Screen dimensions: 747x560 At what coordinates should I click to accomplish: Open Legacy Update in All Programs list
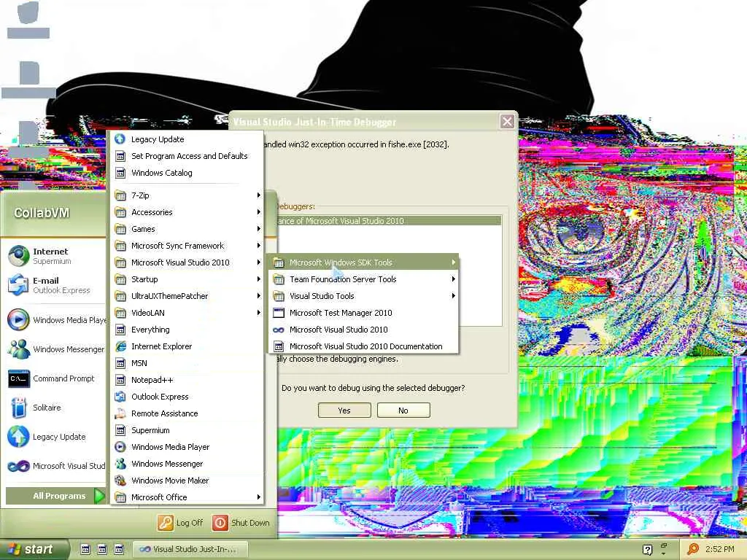[187, 139]
